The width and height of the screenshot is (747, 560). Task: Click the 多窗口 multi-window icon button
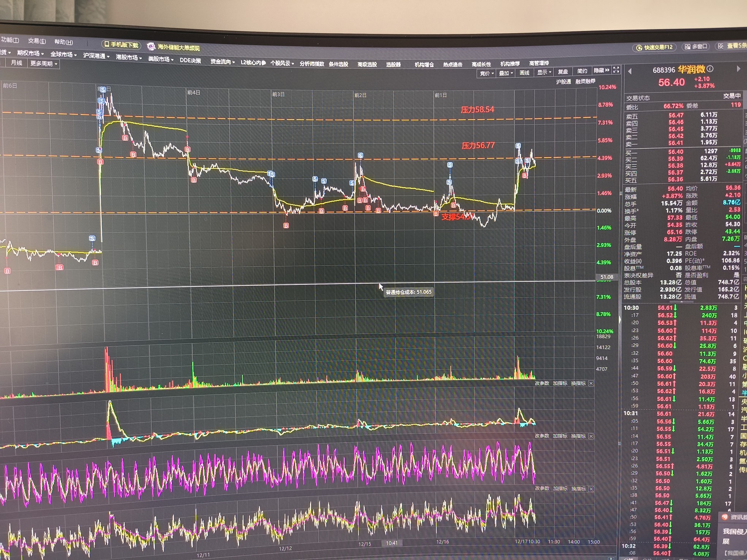pos(696,47)
